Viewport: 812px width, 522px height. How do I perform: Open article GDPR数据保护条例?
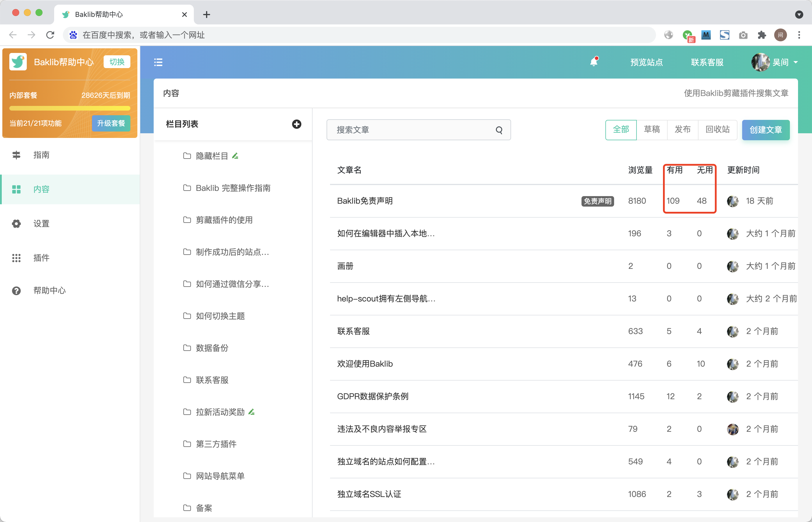[373, 397]
